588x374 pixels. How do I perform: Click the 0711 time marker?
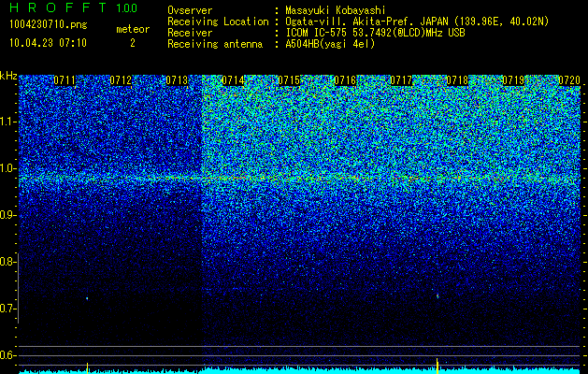point(65,80)
